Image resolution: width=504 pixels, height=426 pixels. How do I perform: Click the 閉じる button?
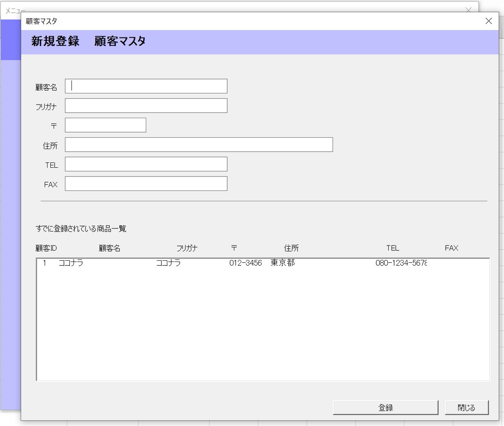tap(467, 407)
